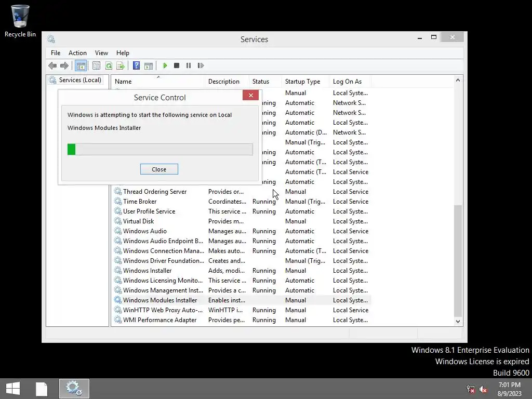Select the Windows Installer service

(x=242, y=270)
